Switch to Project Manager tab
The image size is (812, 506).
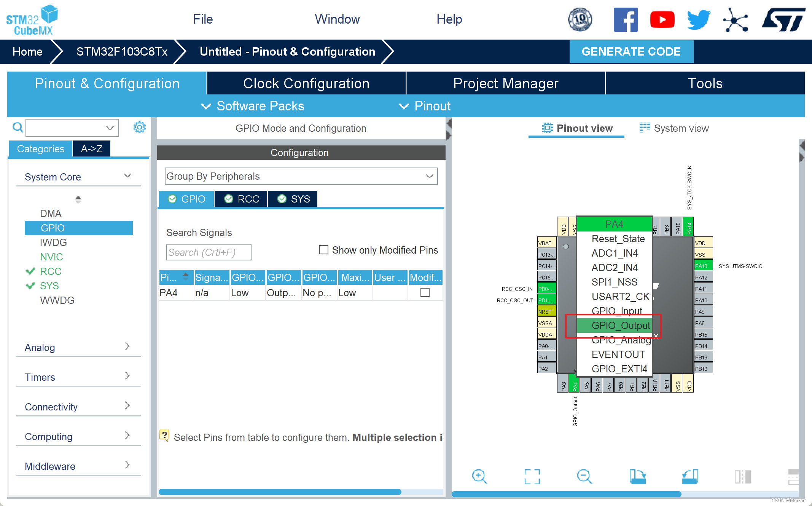(506, 83)
